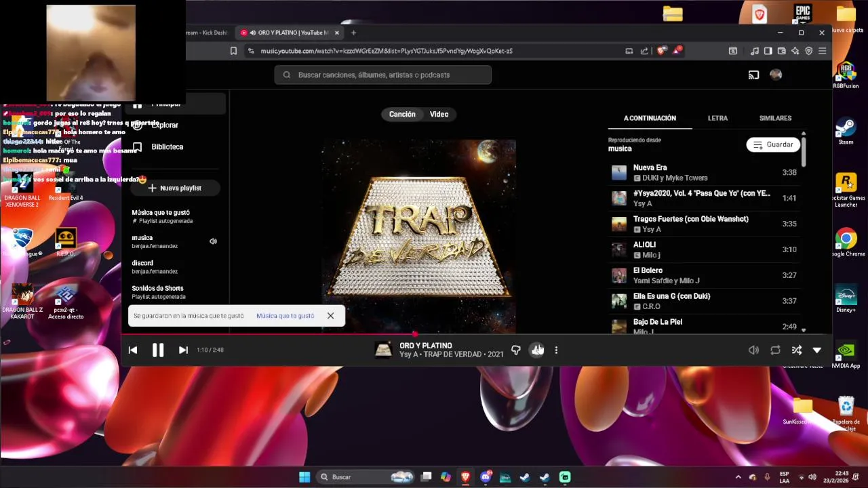Dismiss the saved notification toast

[330, 316]
